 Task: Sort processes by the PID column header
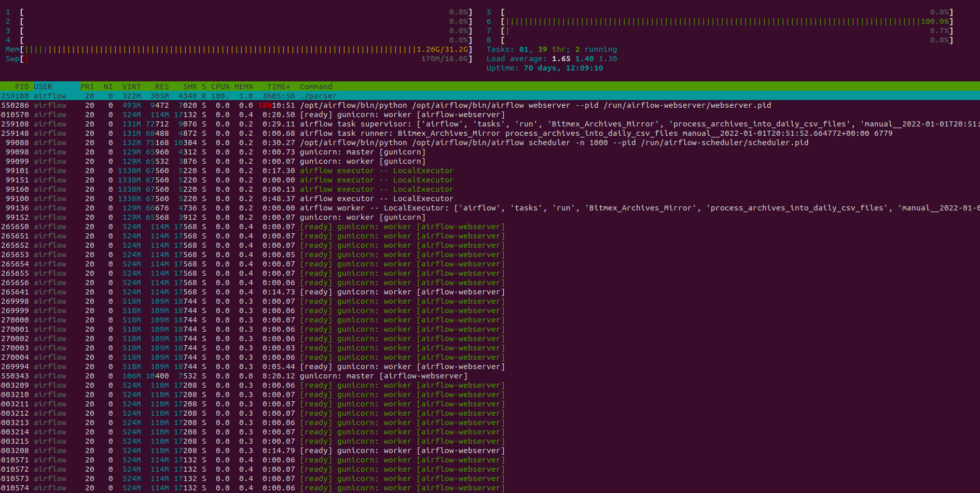(22, 87)
